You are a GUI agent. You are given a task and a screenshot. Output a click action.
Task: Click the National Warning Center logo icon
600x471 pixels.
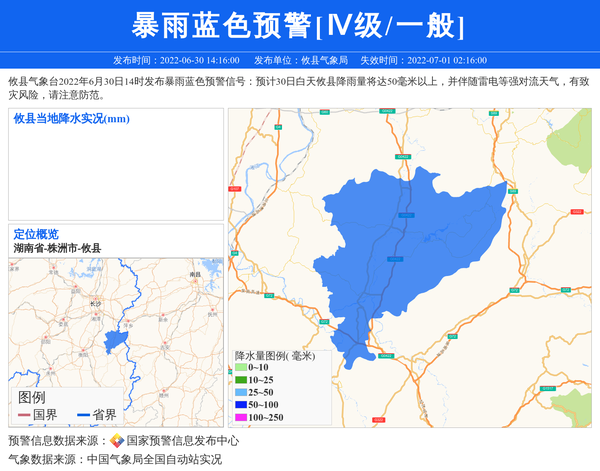(x=117, y=441)
